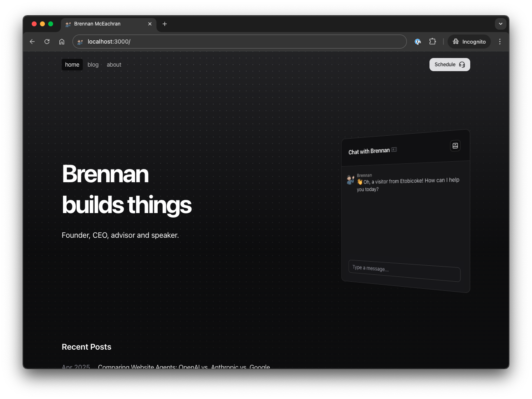Click Brennan's avatar in the chat message

click(350, 179)
